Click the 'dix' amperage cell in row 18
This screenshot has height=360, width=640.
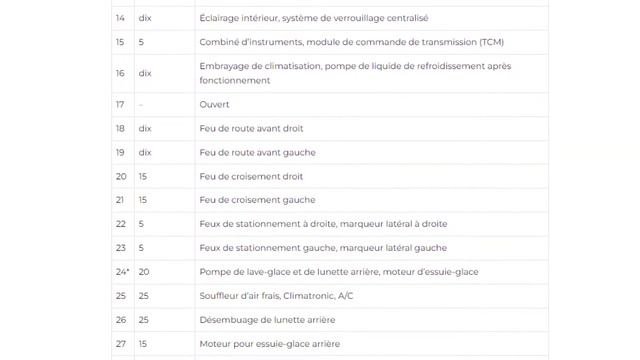(x=164, y=129)
